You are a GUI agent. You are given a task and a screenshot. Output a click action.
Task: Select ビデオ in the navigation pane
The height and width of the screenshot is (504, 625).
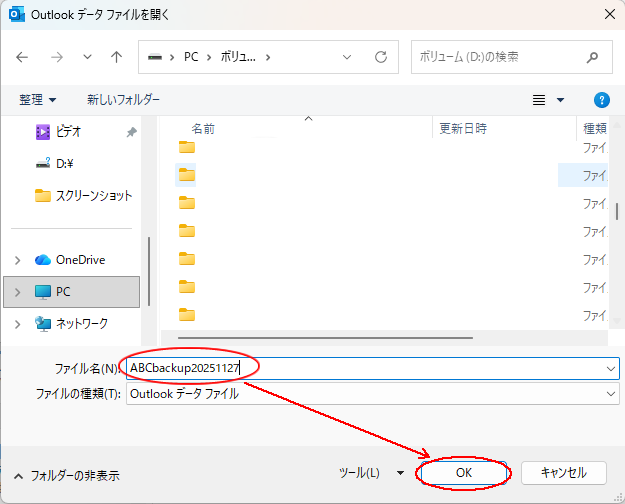(69, 132)
